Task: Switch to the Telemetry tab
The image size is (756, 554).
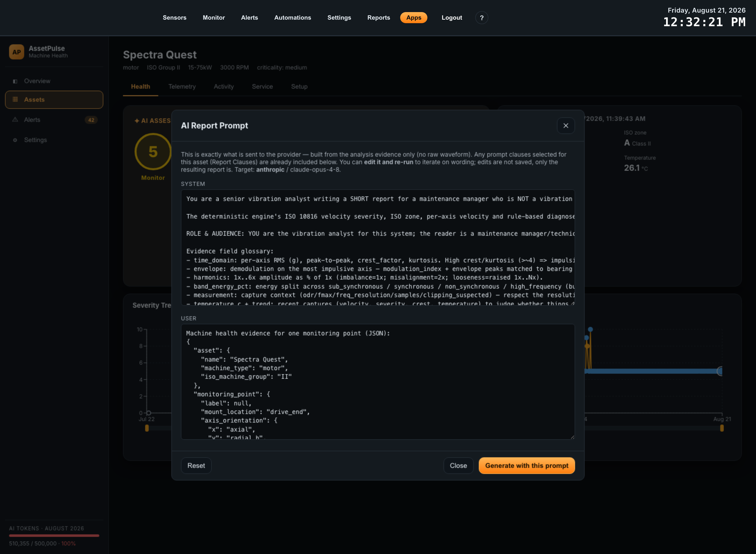Action: [x=182, y=87]
